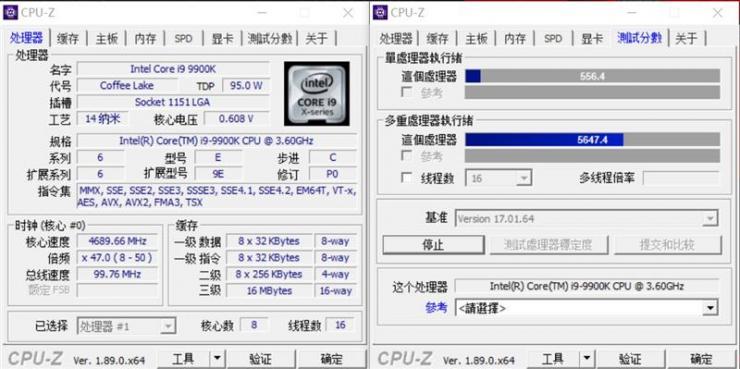Switch to the 缓存 tab in left window

click(68, 39)
